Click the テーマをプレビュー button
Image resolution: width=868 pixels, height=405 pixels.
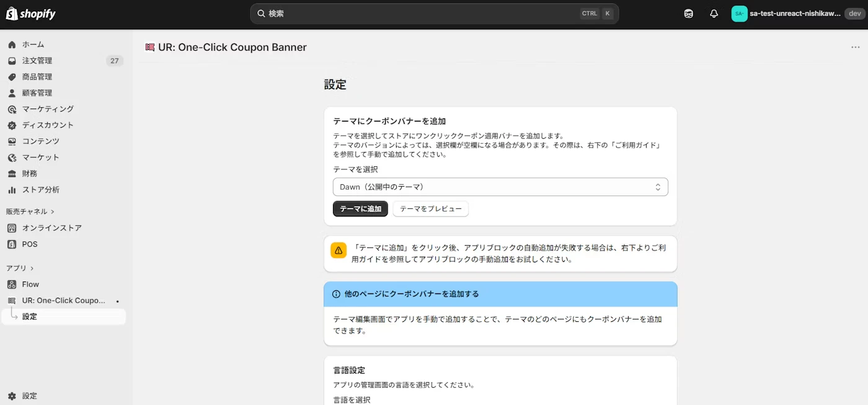pos(431,209)
